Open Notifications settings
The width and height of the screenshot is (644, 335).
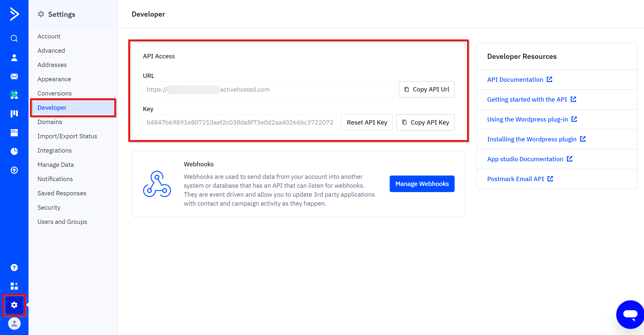point(55,179)
